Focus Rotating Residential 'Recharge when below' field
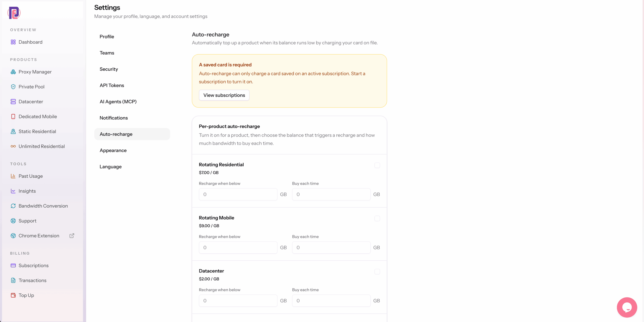This screenshot has height=322, width=644. point(238,194)
